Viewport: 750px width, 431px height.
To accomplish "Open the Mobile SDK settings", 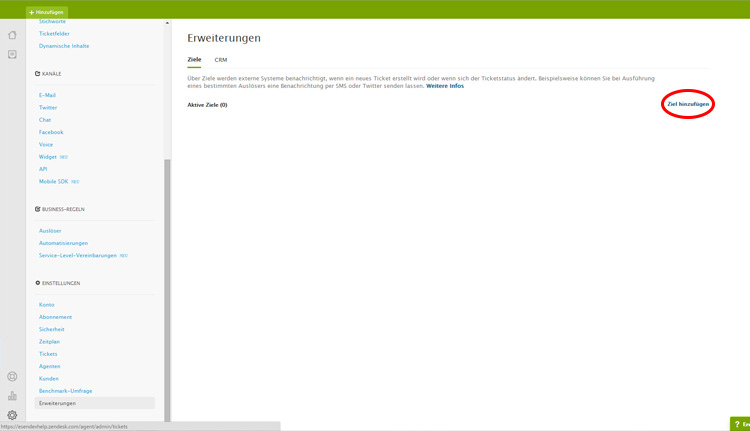I will pyautogui.click(x=55, y=182).
